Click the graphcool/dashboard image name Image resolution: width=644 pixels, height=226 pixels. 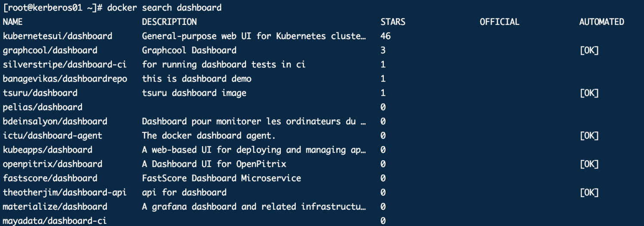tap(50, 50)
